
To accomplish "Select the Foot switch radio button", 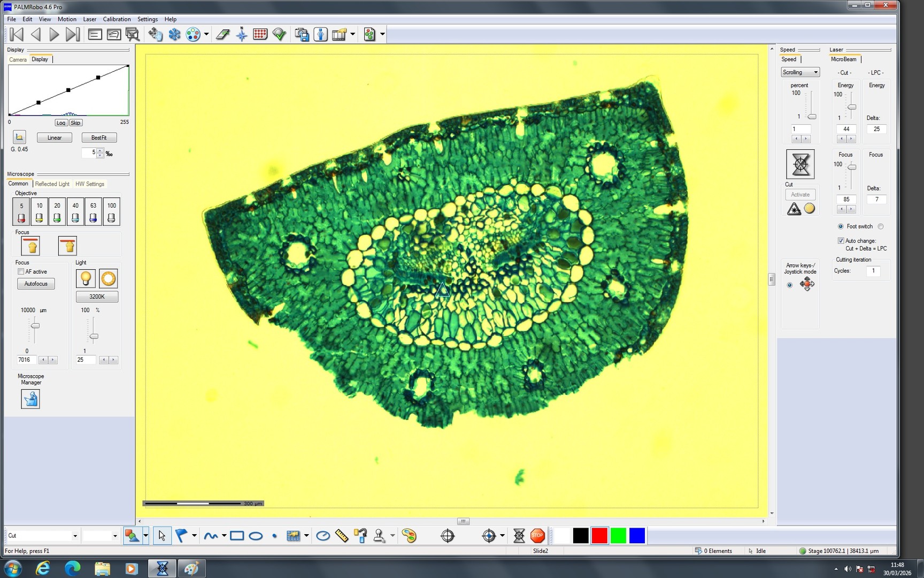I will tap(840, 226).
